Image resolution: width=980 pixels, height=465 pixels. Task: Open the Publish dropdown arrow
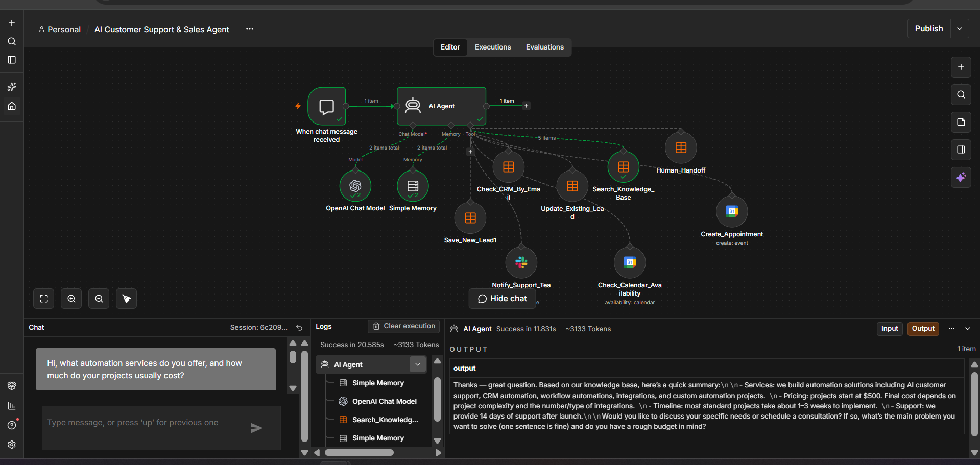point(960,29)
